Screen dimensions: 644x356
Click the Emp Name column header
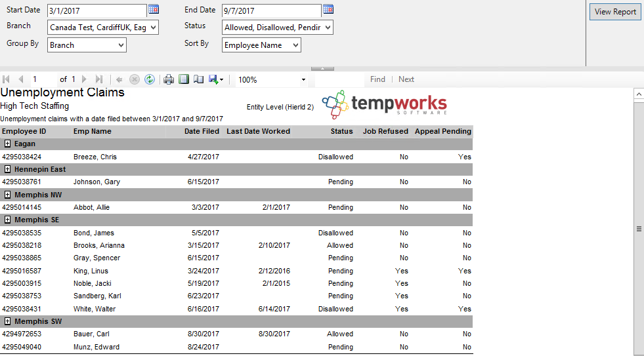pyautogui.click(x=93, y=131)
